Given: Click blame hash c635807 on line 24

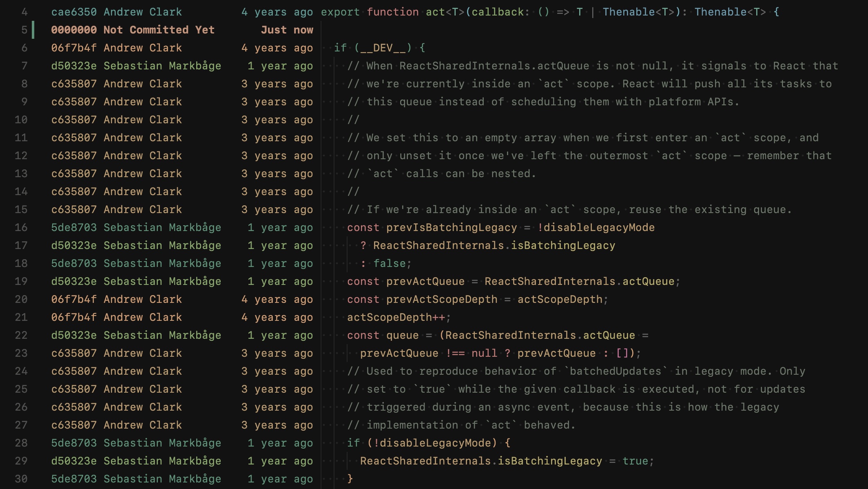Looking at the screenshot, I should [74, 371].
